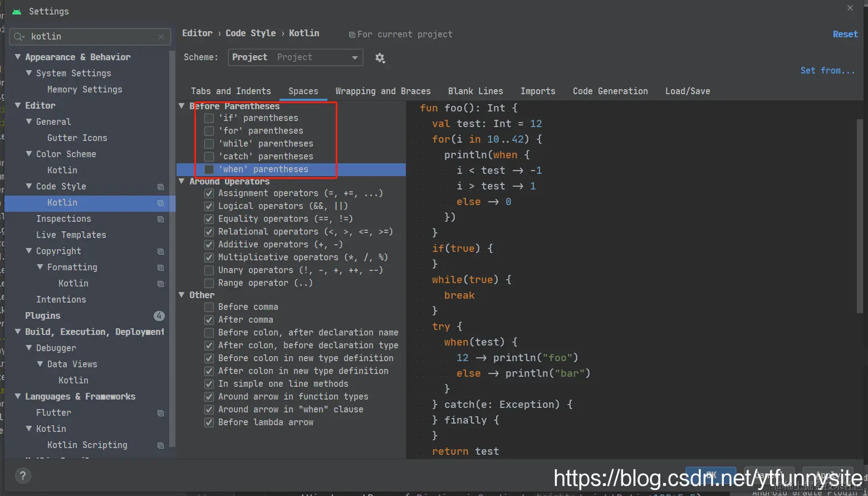Viewport: 868px width, 496px height.
Task: Open the Scheme dropdown
Action: 295,57
